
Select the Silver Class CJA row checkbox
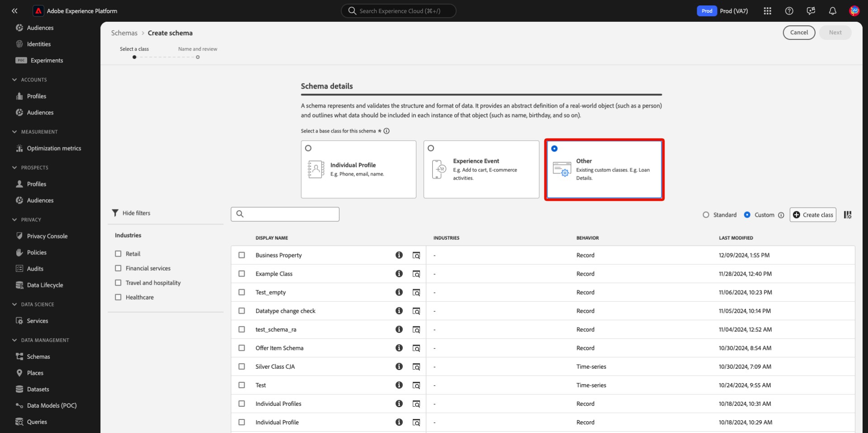pos(242,366)
